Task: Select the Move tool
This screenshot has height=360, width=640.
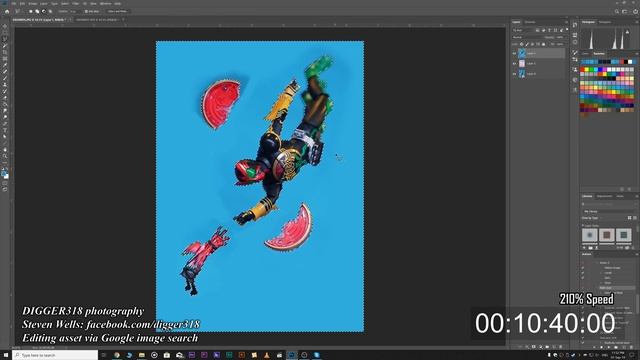Action: pos(5,26)
